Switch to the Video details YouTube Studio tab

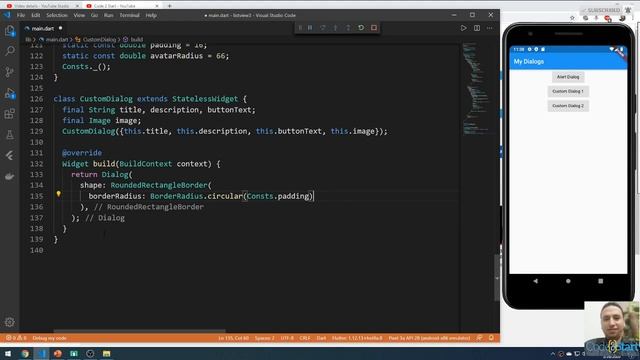point(42,6)
